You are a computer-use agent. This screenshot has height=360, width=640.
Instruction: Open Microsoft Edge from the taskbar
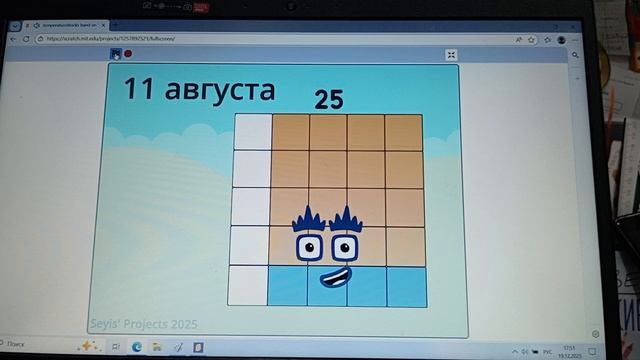[x=136, y=347]
